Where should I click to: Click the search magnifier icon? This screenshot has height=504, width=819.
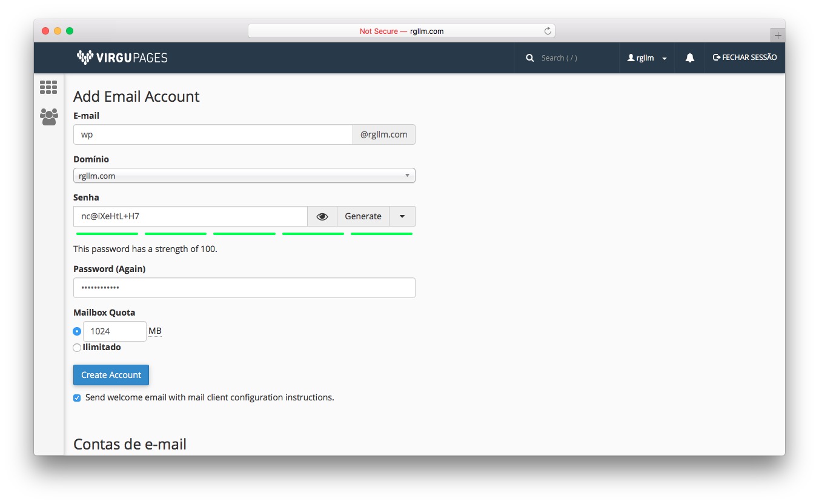(530, 58)
